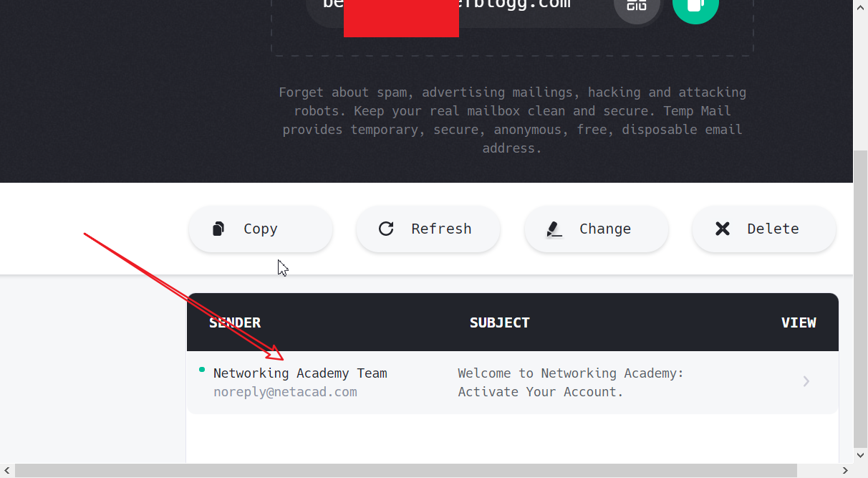This screenshot has width=868, height=478.
Task: Open email via the right chevron arrow
Action: click(806, 381)
